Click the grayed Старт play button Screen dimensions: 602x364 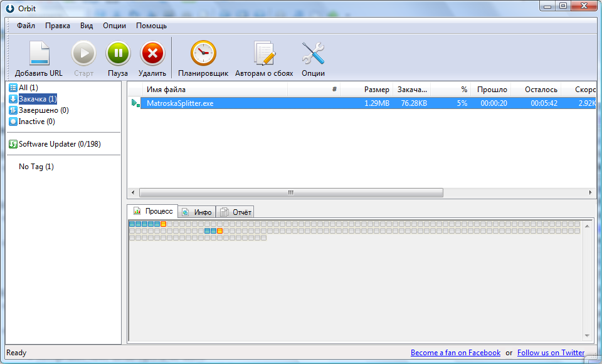tap(83, 53)
